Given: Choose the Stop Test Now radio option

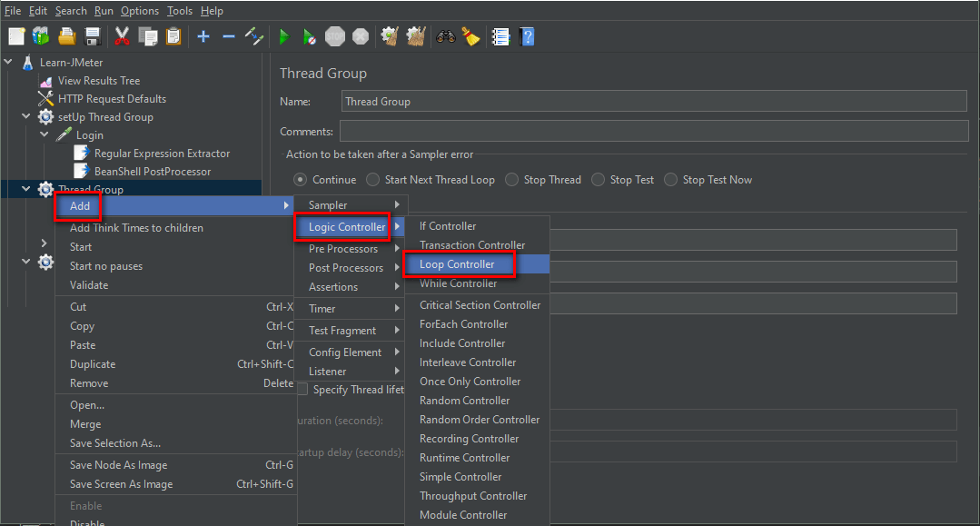Looking at the screenshot, I should [x=670, y=180].
